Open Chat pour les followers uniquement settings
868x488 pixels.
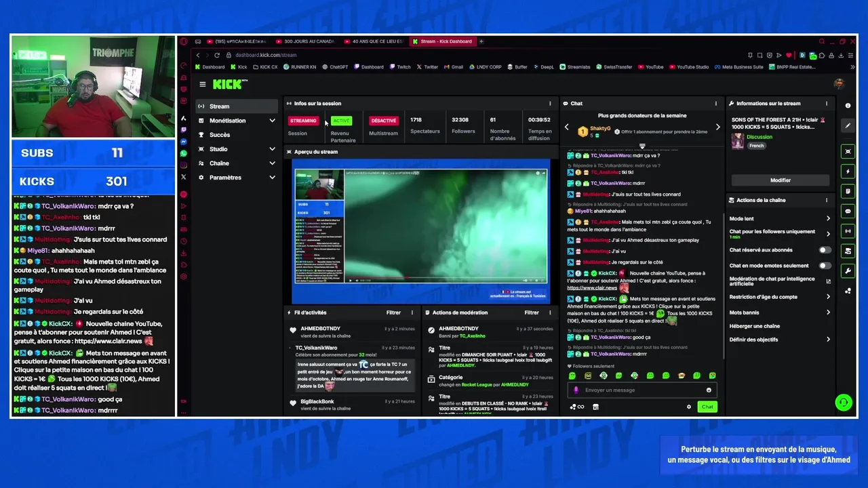[779, 233]
